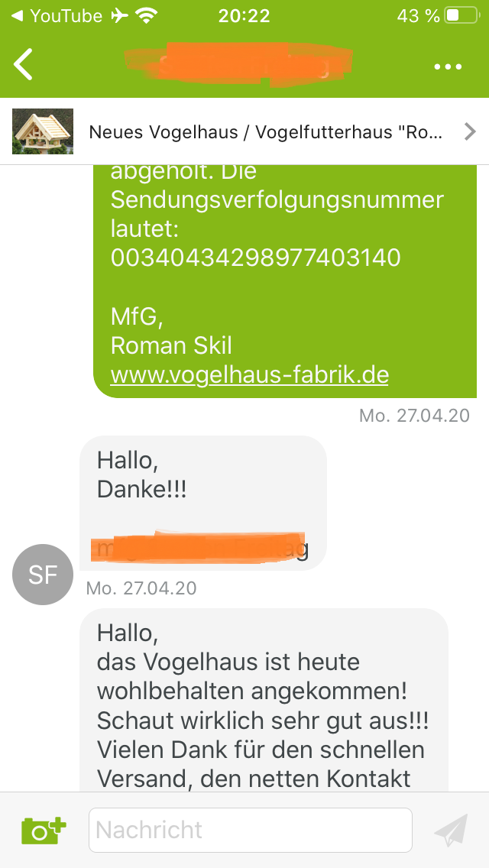Tap the Wi-Fi icon in the status bar
489x868 pixels.
(146, 16)
